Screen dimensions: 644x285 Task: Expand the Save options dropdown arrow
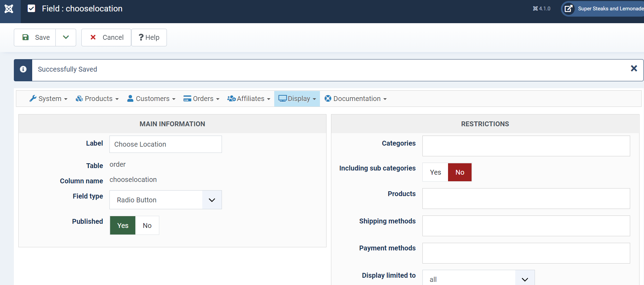pos(66,37)
